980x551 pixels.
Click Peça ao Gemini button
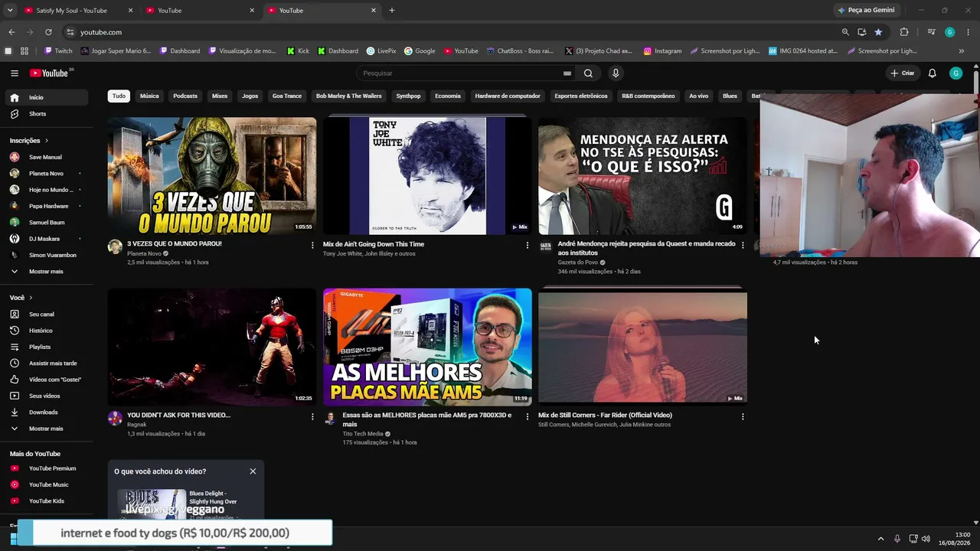click(x=866, y=11)
